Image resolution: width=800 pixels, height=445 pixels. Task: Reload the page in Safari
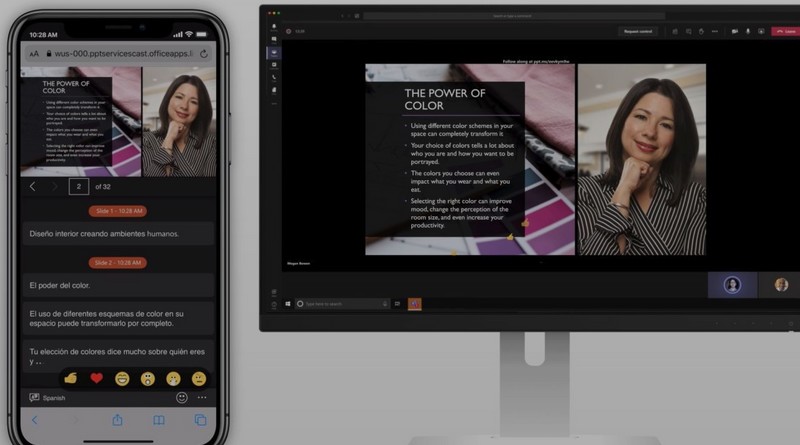[x=204, y=54]
